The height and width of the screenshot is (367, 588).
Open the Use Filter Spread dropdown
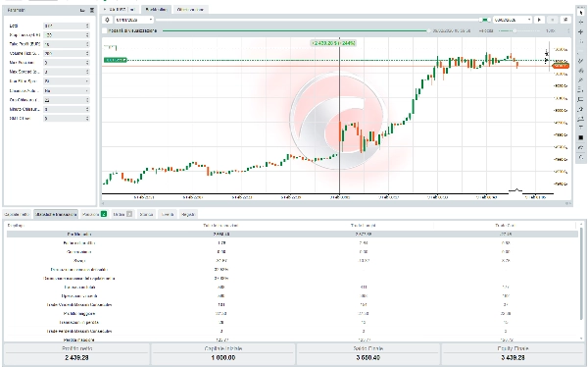(67, 81)
